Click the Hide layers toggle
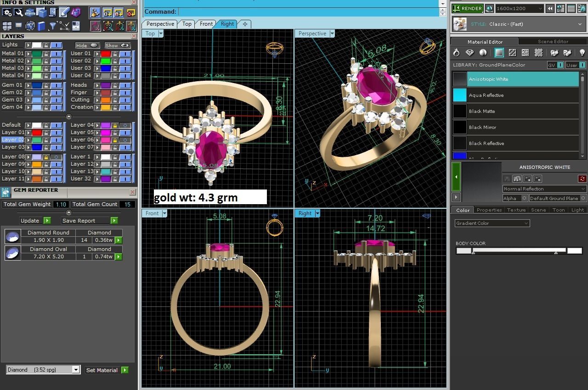Image resolution: width=588 pixels, height=390 pixels. (x=88, y=45)
